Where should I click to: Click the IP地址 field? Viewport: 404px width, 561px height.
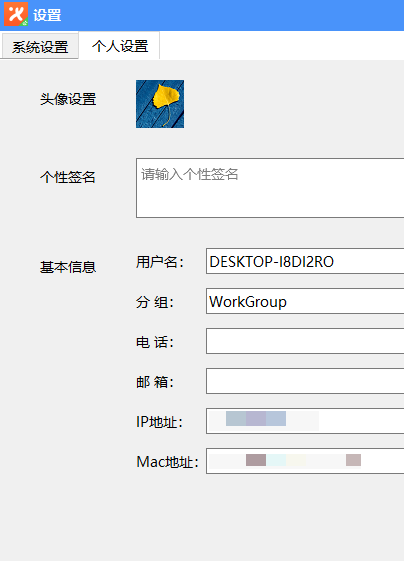pos(305,421)
